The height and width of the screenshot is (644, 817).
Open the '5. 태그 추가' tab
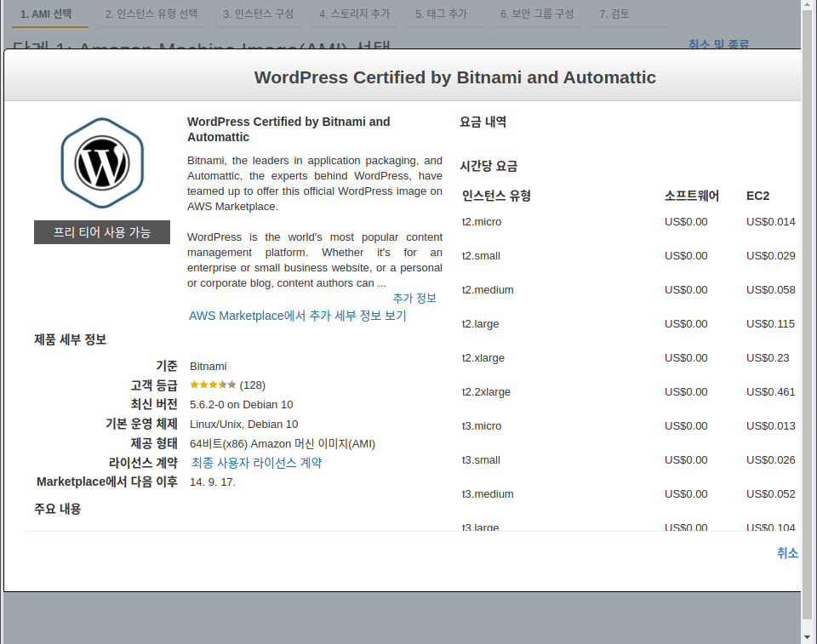click(442, 14)
